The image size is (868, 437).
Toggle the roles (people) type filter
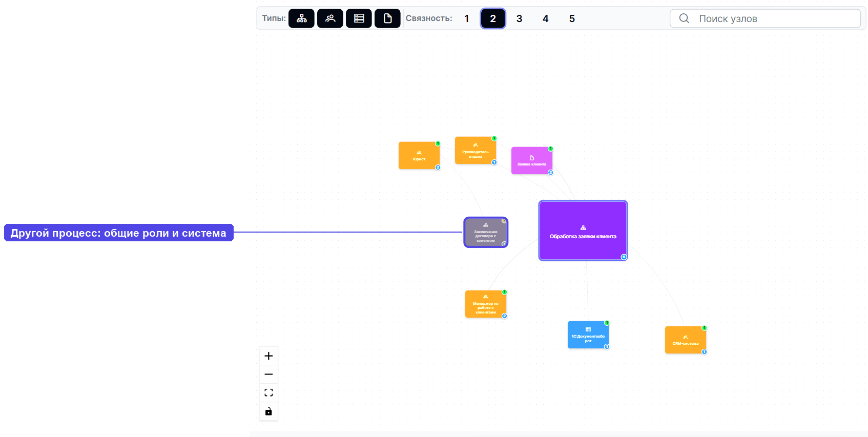click(330, 18)
